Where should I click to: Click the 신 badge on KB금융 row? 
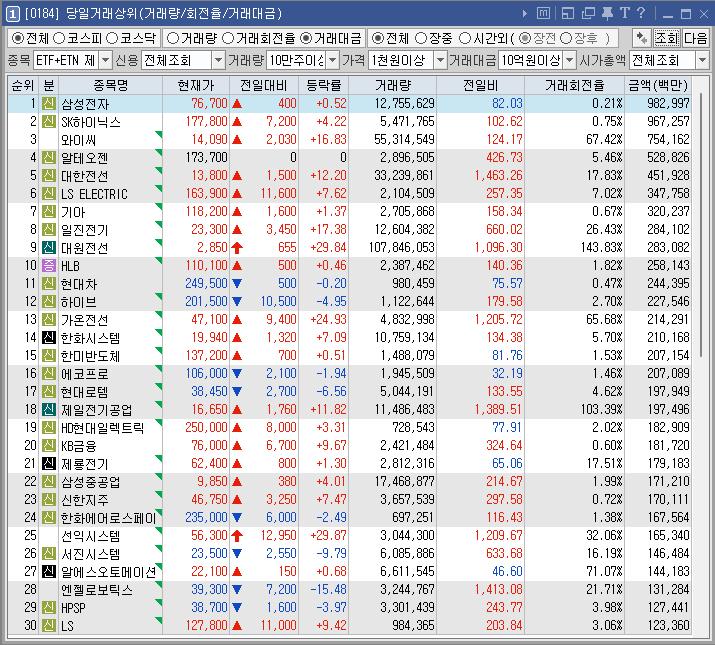(48, 445)
